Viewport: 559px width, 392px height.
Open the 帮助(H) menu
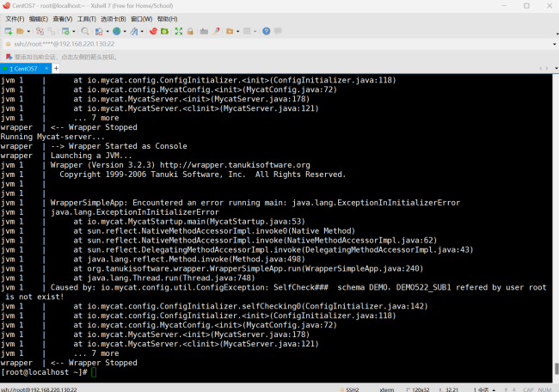tap(167, 19)
